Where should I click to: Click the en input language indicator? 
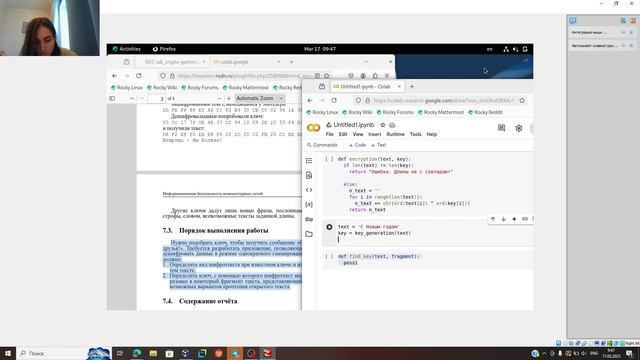(x=489, y=49)
